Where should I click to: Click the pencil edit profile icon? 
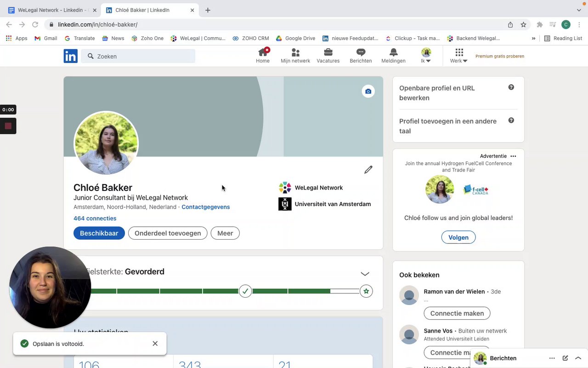coord(368,170)
